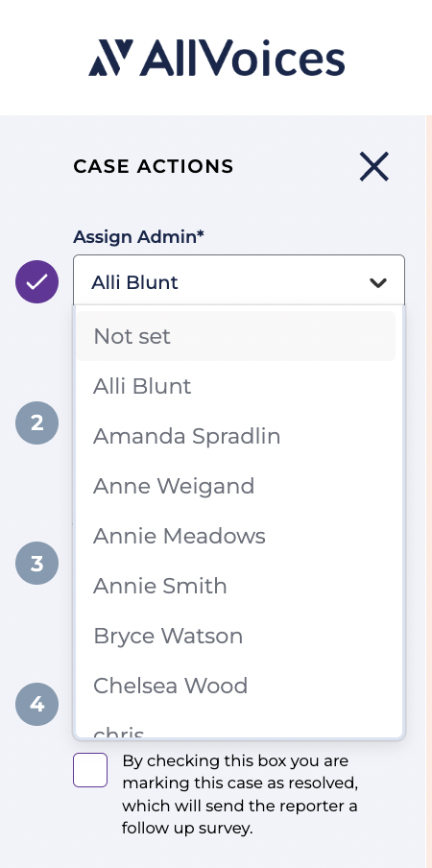Assign Bryce Watson as admin
432x868 pixels.
point(236,636)
